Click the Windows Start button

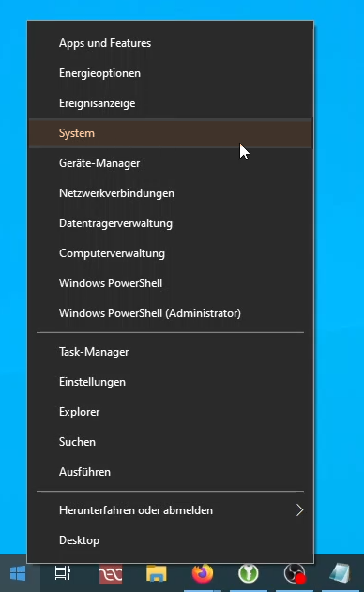click(18, 573)
